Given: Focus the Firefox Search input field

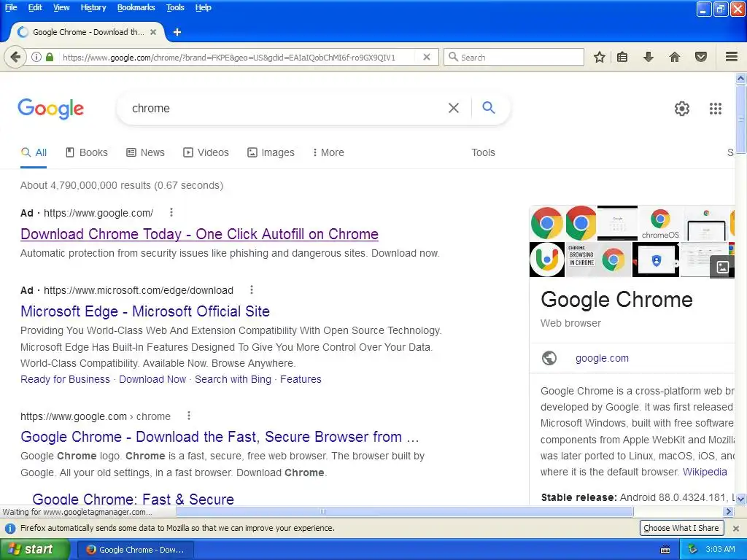Looking at the screenshot, I should pos(514,57).
